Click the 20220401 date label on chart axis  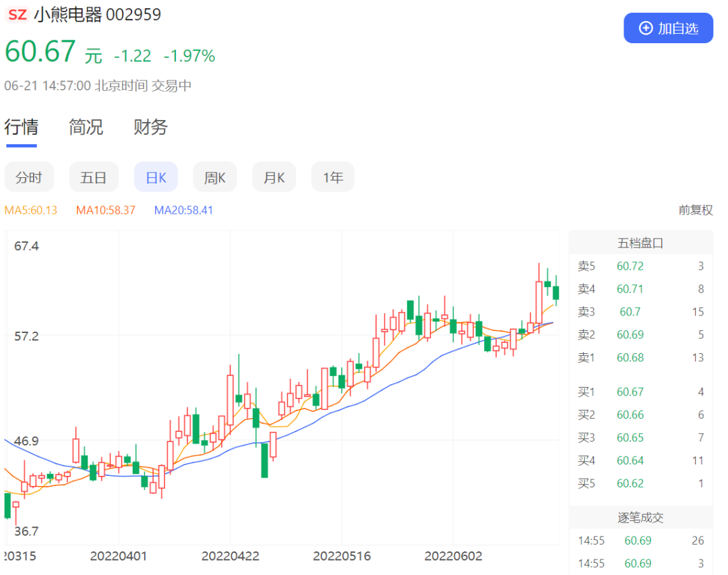pyautogui.click(x=119, y=556)
